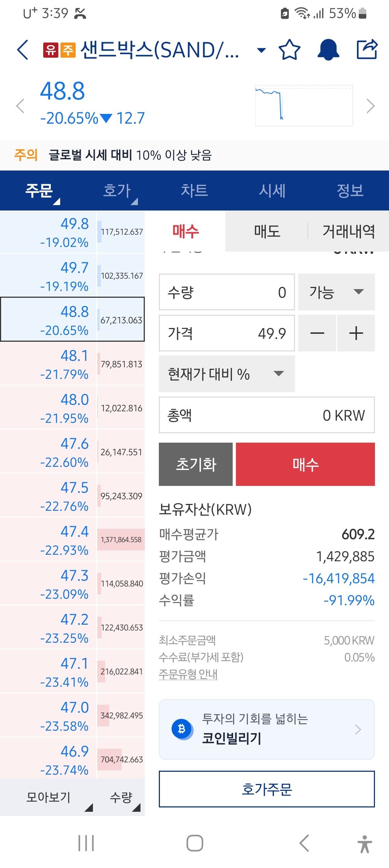389x868 pixels.
Task: Decrease price with the minus button
Action: (317, 333)
